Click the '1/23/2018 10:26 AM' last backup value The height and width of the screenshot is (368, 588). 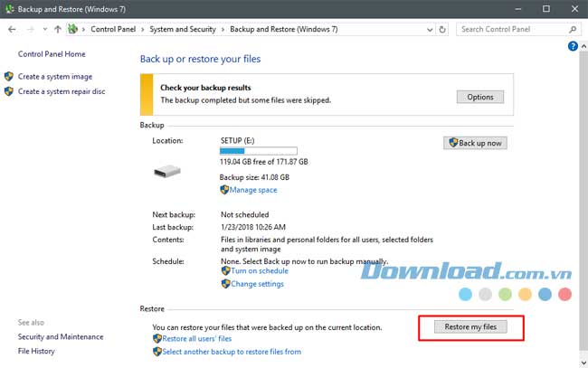[x=253, y=227]
